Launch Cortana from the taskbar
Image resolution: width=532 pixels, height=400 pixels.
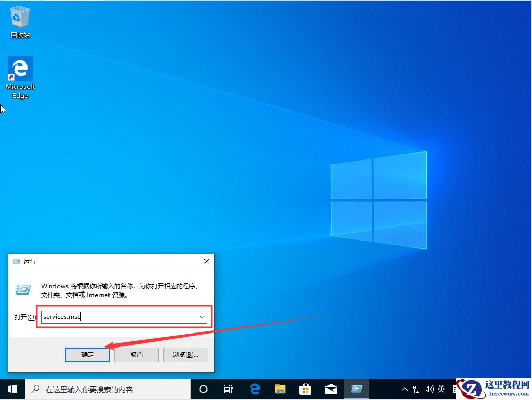coord(203,389)
